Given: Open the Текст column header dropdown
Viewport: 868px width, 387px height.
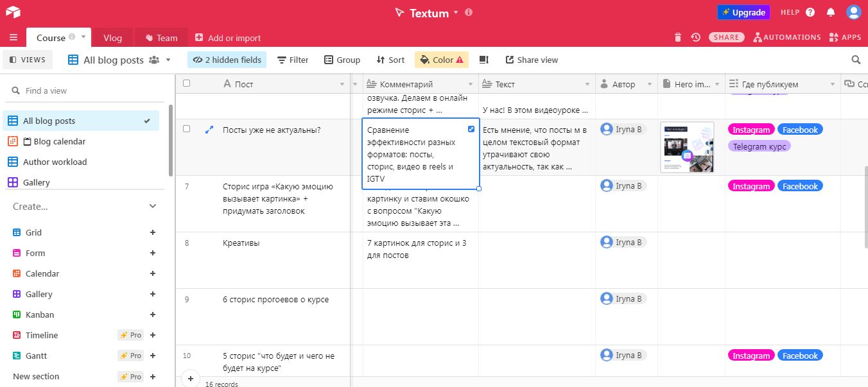Looking at the screenshot, I should pos(587,84).
